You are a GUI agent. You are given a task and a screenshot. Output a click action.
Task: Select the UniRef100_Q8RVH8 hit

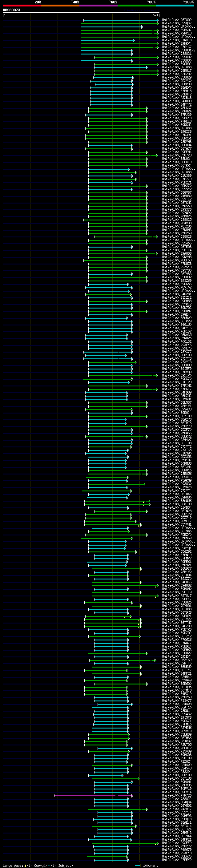click(x=177, y=142)
